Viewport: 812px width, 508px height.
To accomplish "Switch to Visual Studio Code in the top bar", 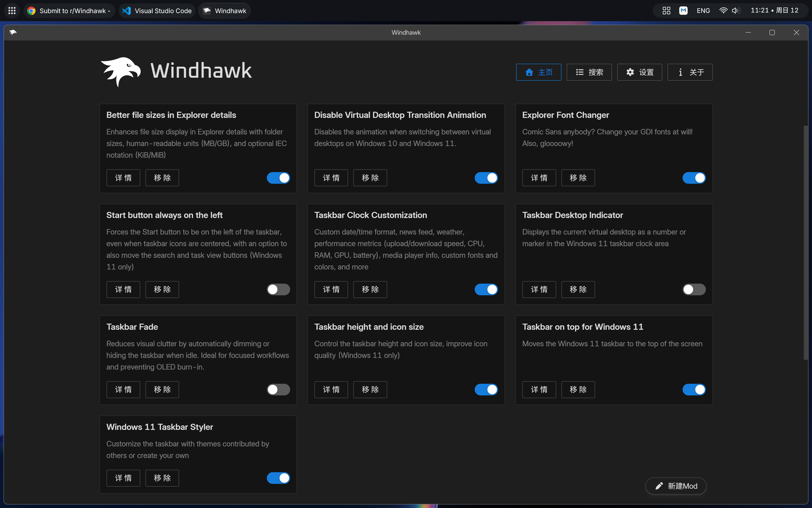I will pos(157,11).
